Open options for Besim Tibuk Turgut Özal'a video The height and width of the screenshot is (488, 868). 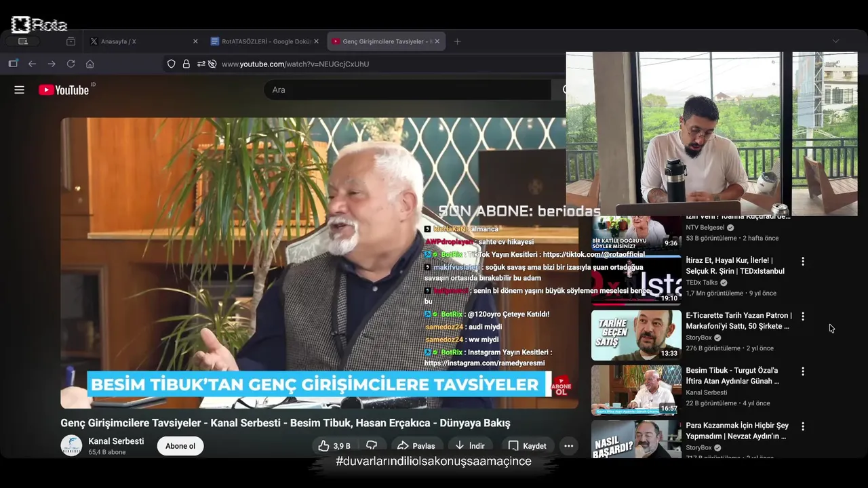(803, 371)
